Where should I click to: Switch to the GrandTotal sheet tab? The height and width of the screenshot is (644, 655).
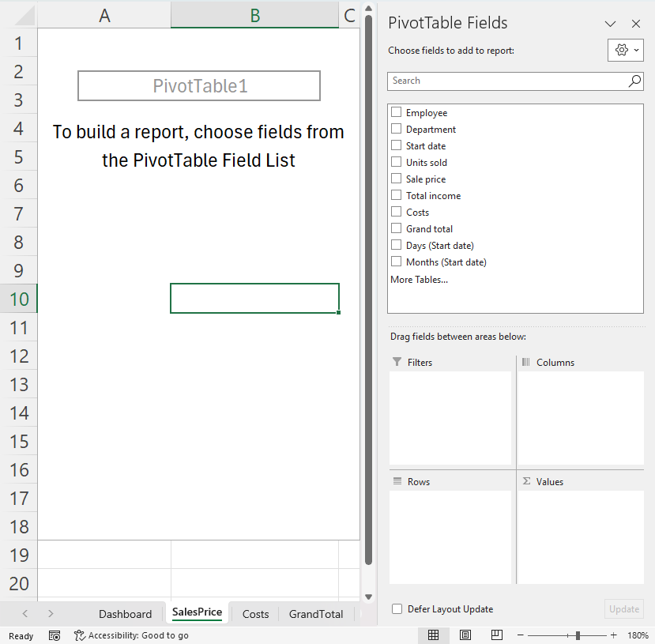[316, 614]
